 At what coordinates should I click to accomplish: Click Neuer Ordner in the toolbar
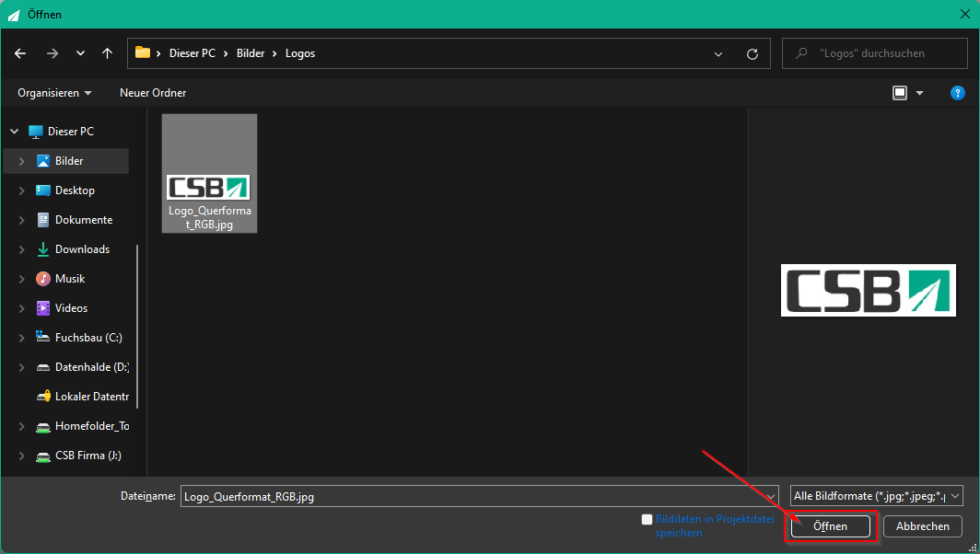pyautogui.click(x=153, y=93)
